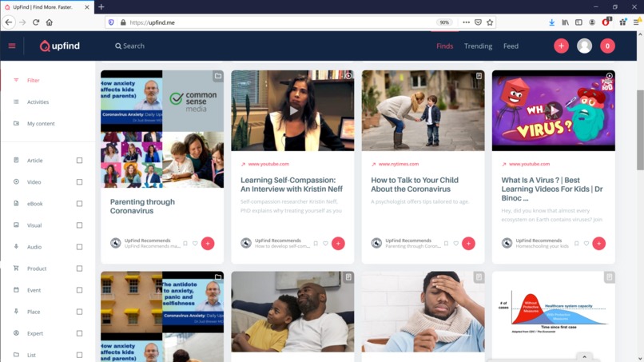Open How to Talk to Your Child title
Image resolution: width=644 pixels, height=362 pixels.
pyautogui.click(x=415, y=185)
